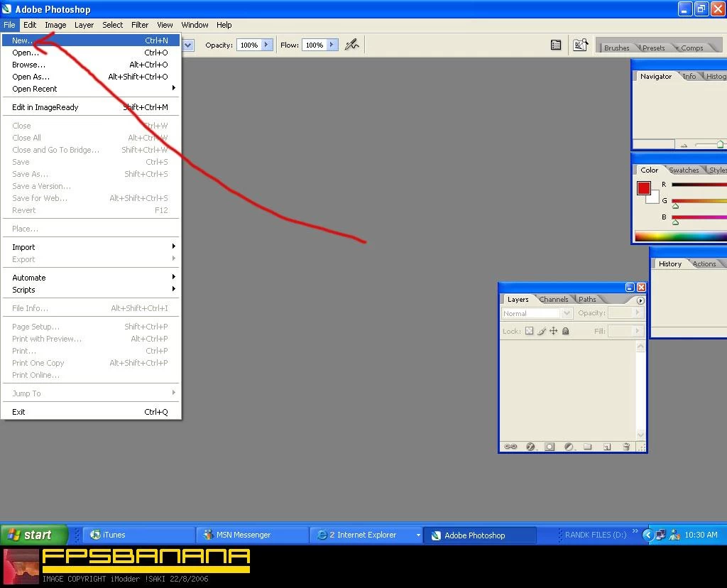Choose New... from File menu
The width and height of the screenshot is (727, 588).
click(x=91, y=40)
